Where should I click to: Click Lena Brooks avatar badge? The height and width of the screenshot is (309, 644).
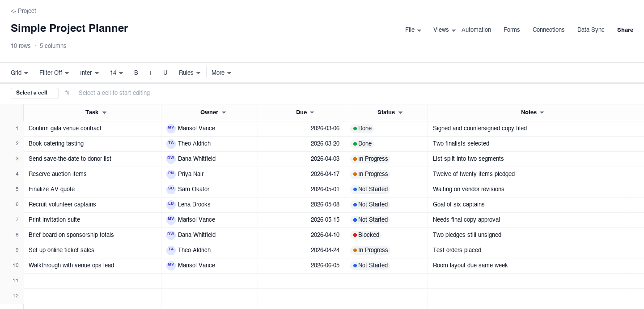(x=171, y=204)
